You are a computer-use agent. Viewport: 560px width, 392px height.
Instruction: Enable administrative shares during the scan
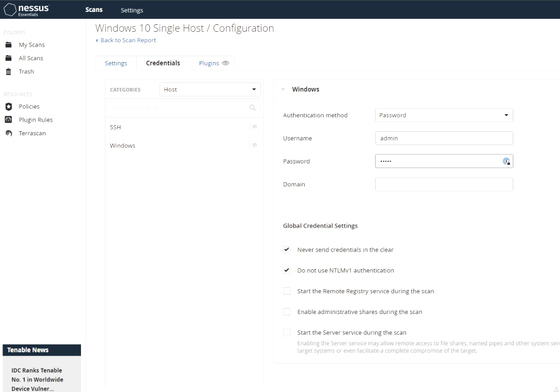(x=287, y=312)
